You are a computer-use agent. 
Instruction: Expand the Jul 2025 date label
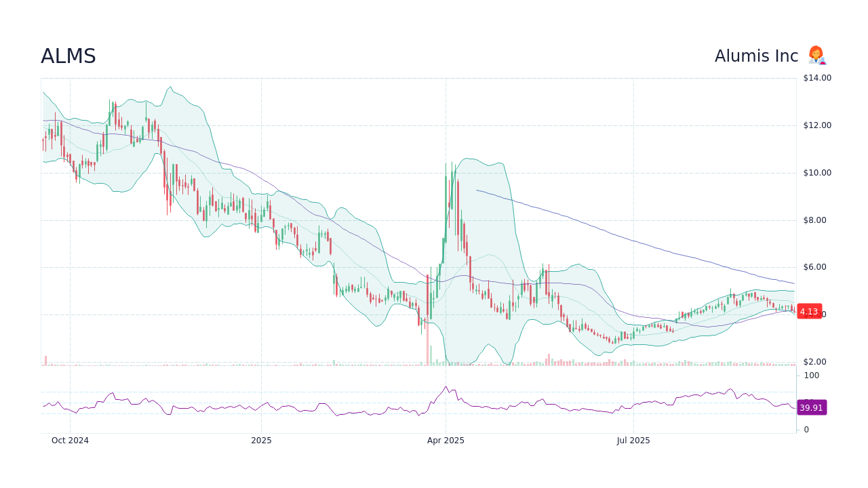tap(632, 440)
